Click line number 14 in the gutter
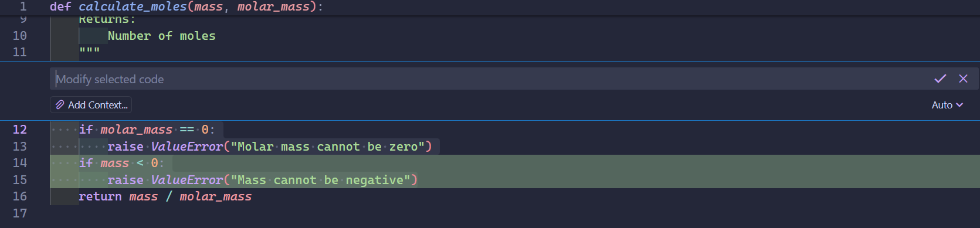The height and width of the screenshot is (228, 980). click(x=20, y=163)
